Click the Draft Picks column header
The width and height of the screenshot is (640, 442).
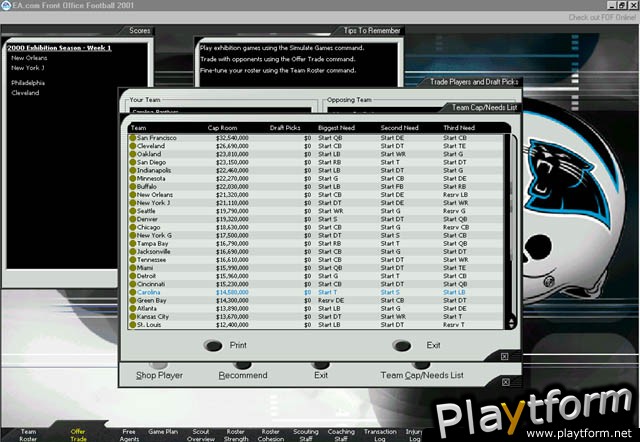click(285, 128)
